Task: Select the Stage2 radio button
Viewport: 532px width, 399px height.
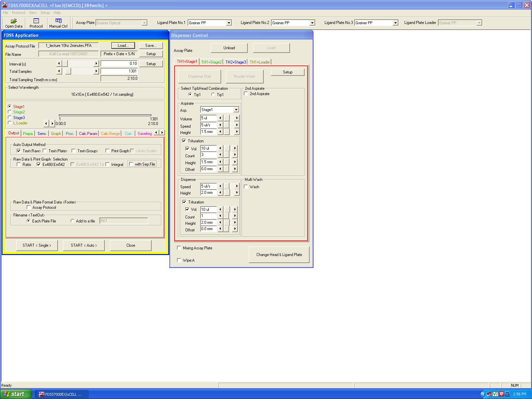Action: 10,112
